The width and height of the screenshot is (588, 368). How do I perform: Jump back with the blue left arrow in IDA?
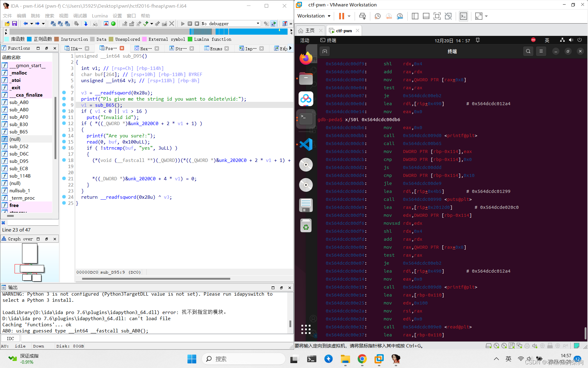26,24
